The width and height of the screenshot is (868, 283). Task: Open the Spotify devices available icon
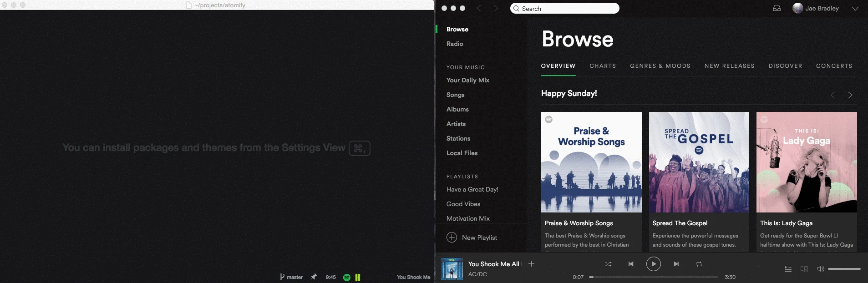click(x=804, y=269)
